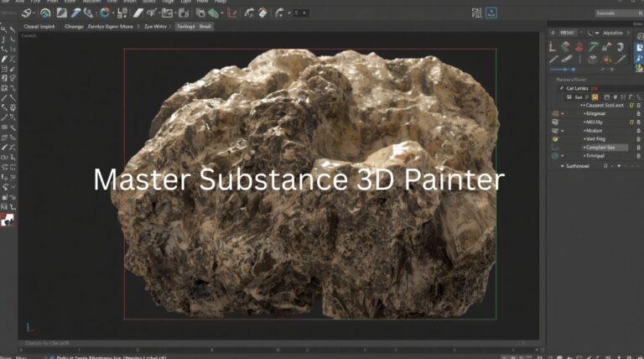Select the magnifier tool in left toolbar
This screenshot has width=644, height=359.
coord(3,29)
